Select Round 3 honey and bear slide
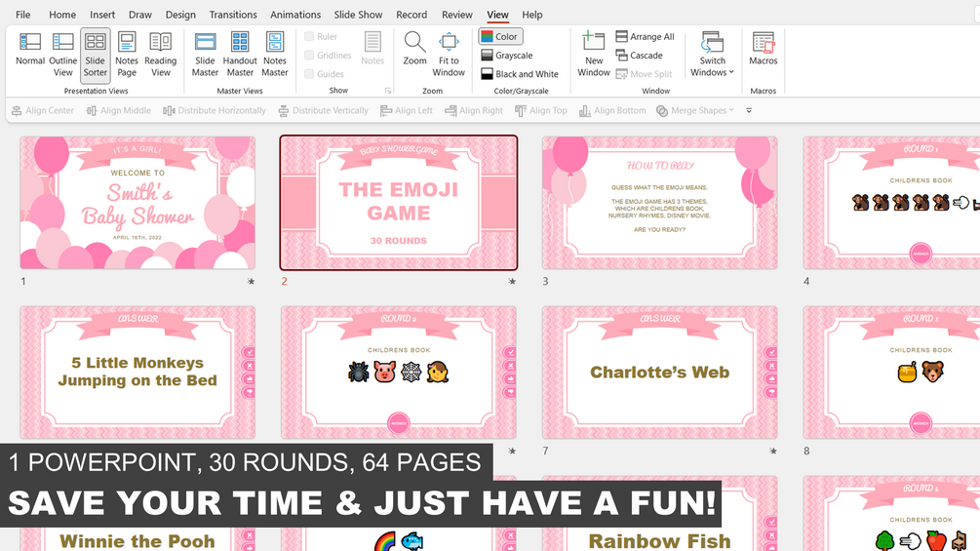The image size is (980, 551). [891, 373]
